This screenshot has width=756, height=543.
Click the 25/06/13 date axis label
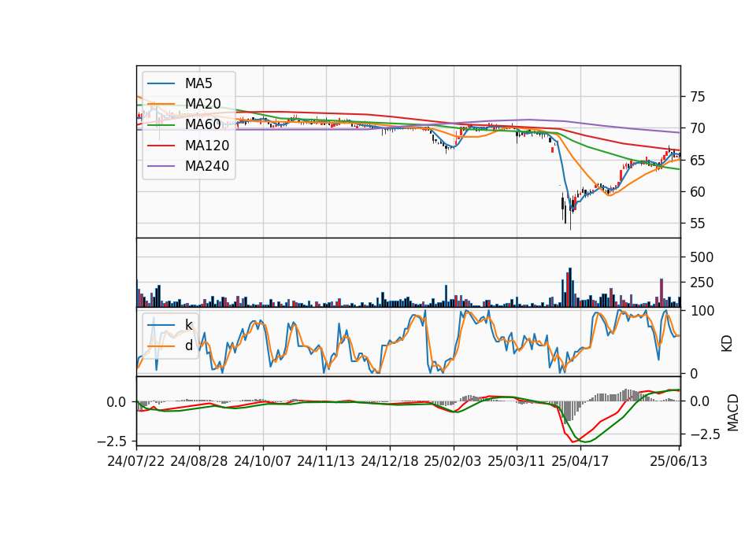[x=678, y=461]
